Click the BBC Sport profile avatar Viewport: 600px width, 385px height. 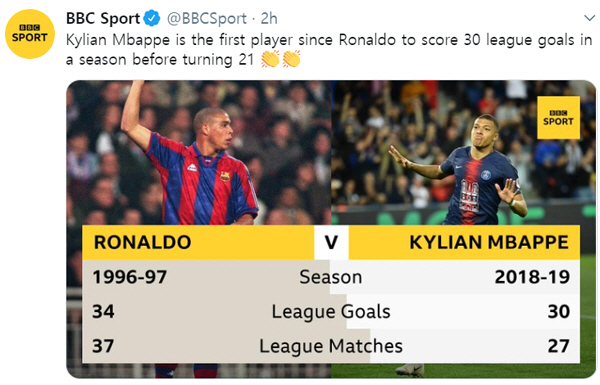[30, 34]
